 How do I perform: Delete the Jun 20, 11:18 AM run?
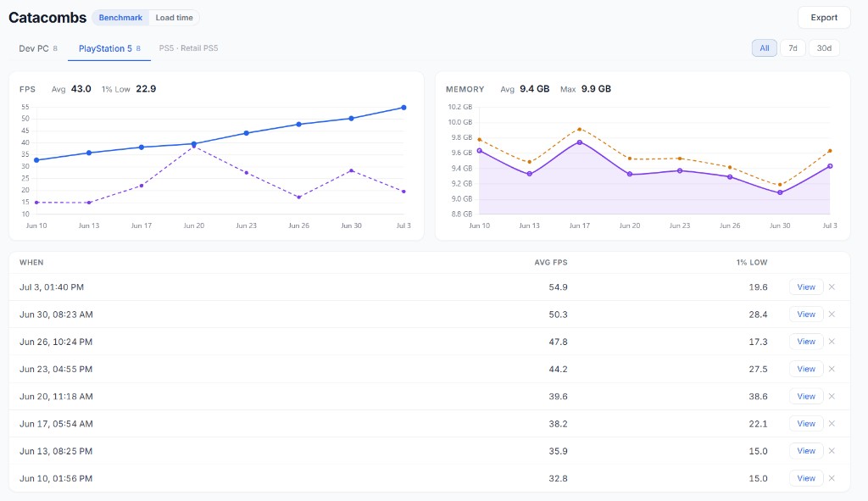click(x=832, y=397)
